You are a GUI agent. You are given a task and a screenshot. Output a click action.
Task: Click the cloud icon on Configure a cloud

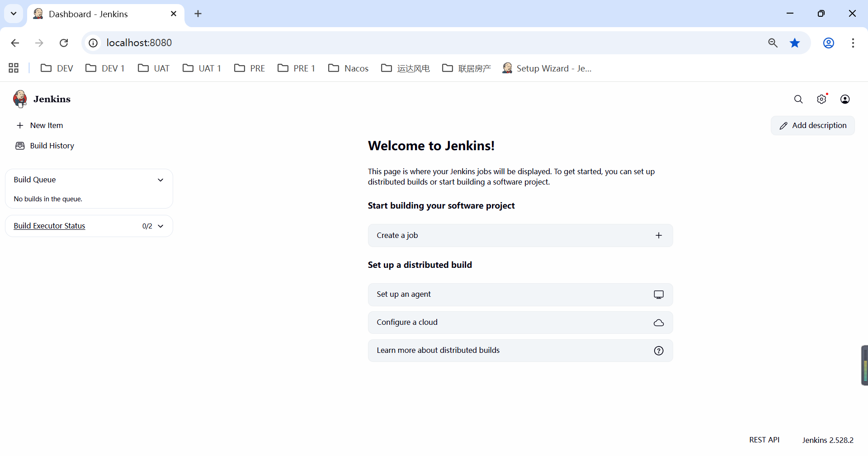coord(659,323)
